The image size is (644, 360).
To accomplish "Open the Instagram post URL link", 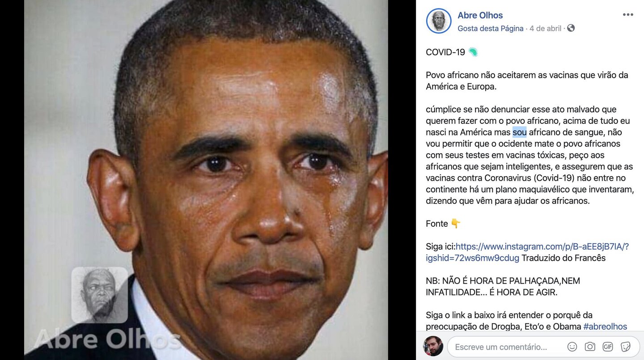I will tap(527, 252).
